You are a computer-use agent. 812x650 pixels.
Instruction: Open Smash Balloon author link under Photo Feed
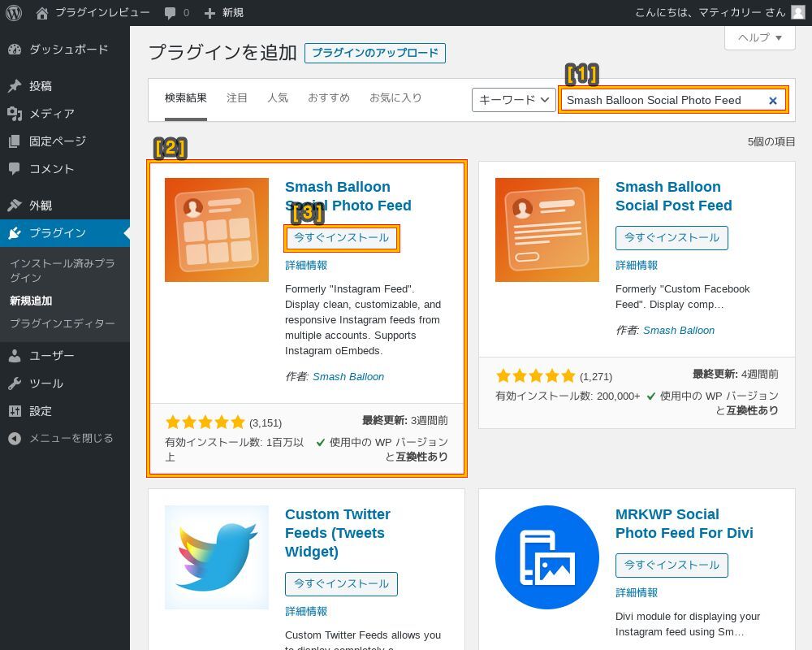pos(348,377)
